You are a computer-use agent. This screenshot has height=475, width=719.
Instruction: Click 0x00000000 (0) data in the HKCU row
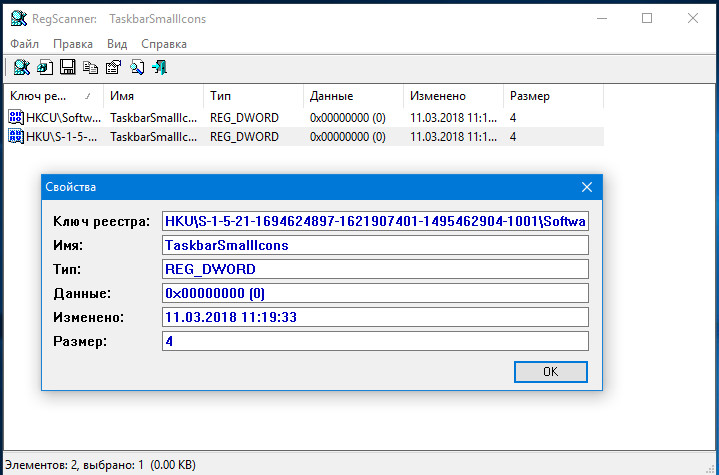pos(348,118)
